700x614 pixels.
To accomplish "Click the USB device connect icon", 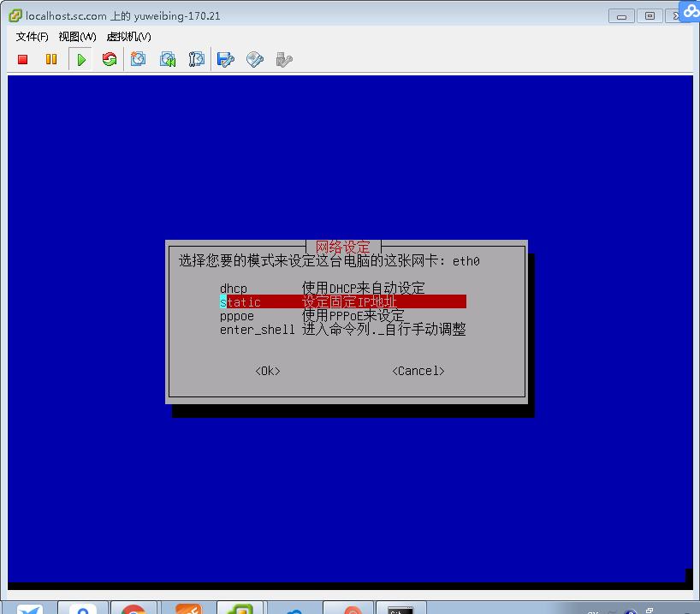I will tap(284, 59).
